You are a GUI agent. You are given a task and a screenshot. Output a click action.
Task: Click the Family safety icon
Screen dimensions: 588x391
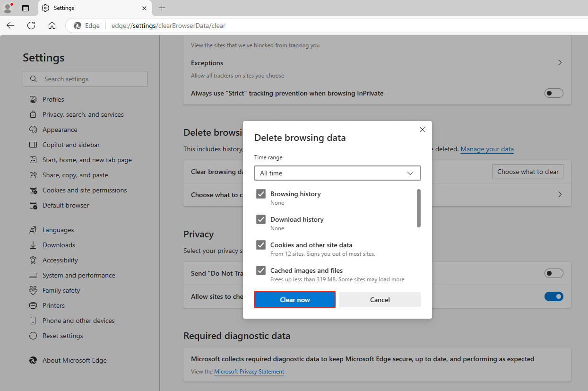(x=33, y=290)
